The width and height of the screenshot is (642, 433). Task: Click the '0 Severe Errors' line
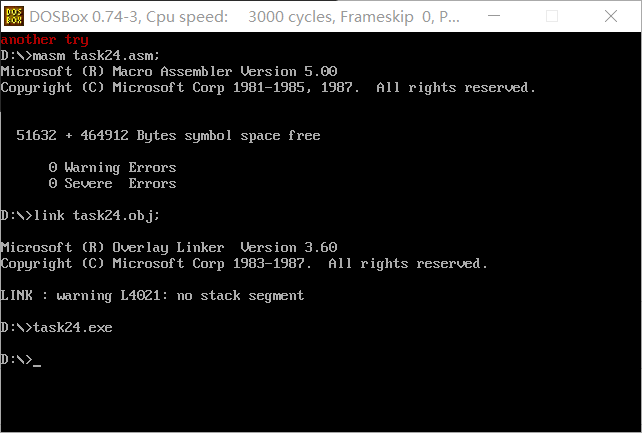[x=112, y=183]
